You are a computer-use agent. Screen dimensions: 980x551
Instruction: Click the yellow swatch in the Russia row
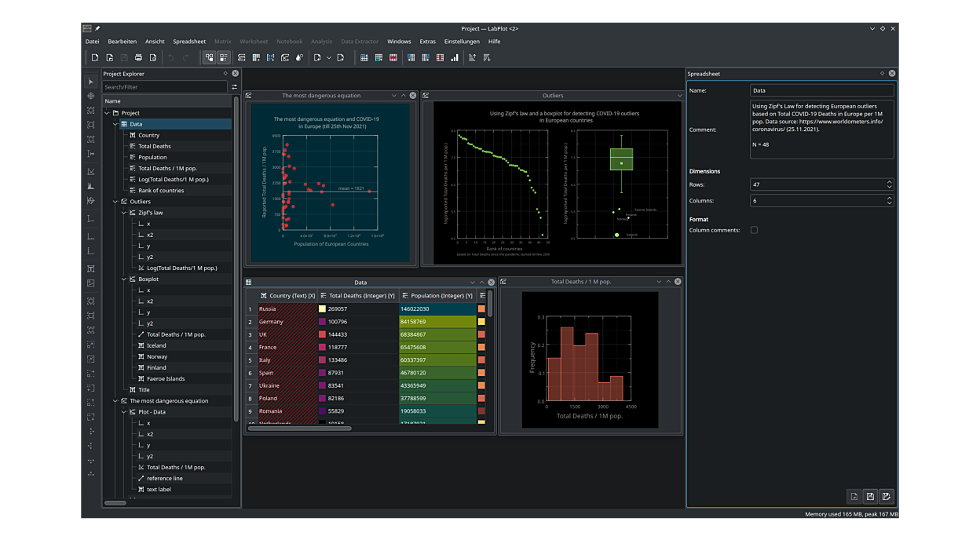pyautogui.click(x=322, y=309)
